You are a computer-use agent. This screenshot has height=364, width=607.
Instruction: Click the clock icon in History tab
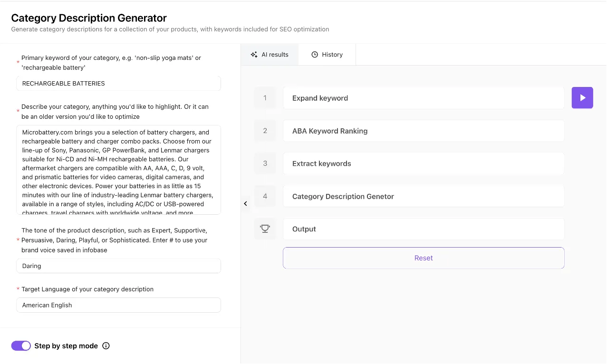tap(315, 55)
